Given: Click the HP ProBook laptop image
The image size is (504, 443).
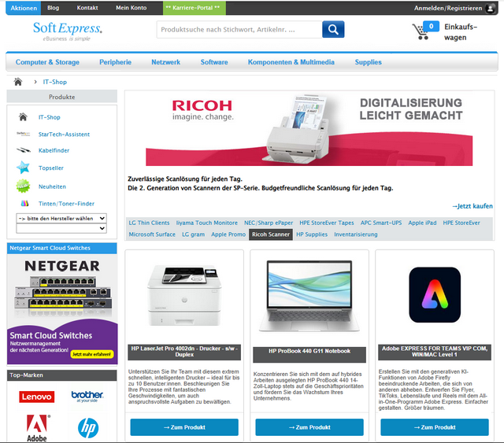Looking at the screenshot, I should click(309, 296).
